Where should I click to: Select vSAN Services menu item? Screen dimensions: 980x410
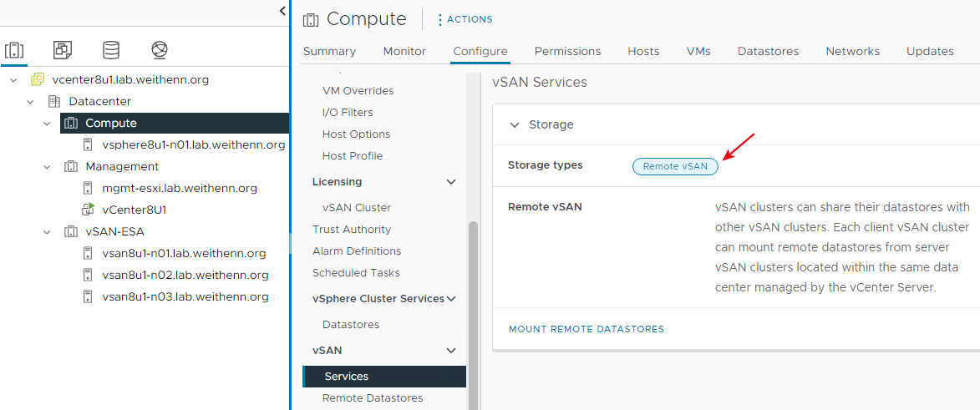pos(385,377)
